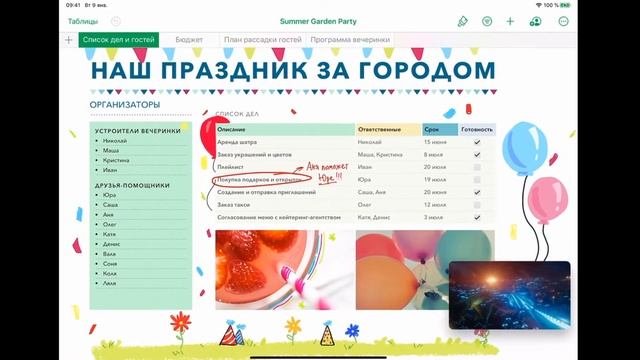Select the Заказ украшений и цветов cell
This screenshot has width=640, height=360.
point(285,155)
